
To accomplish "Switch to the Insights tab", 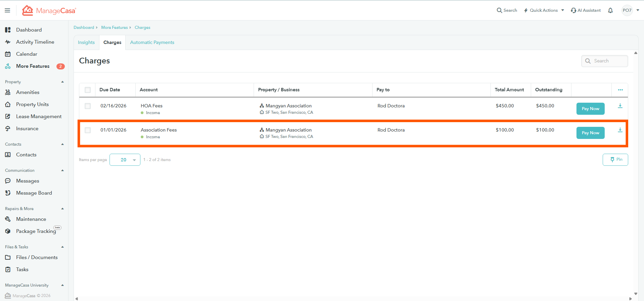I will click(x=86, y=43).
